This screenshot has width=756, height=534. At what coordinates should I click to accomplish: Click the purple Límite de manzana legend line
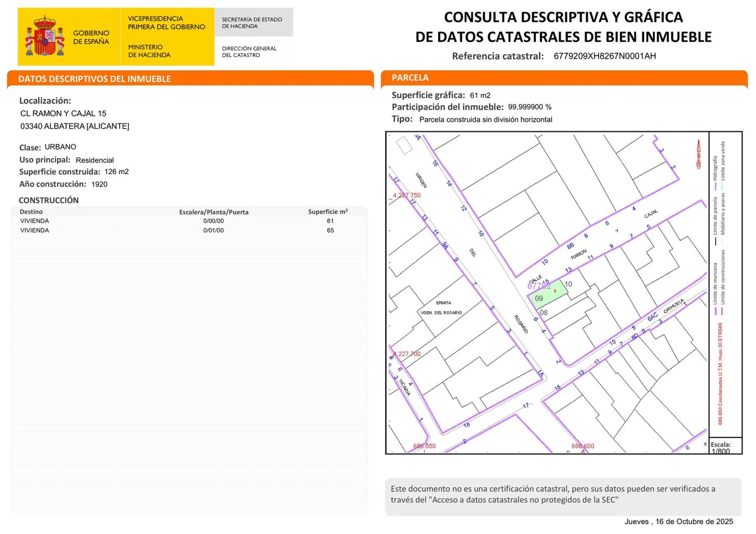click(715, 311)
